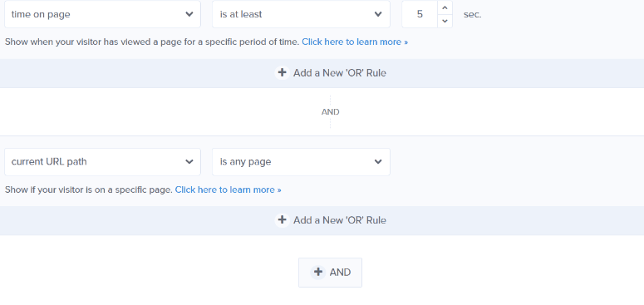Decrease seconds with the down stepper arrow
Image resolution: width=644 pixels, height=305 pixels.
pos(445,21)
